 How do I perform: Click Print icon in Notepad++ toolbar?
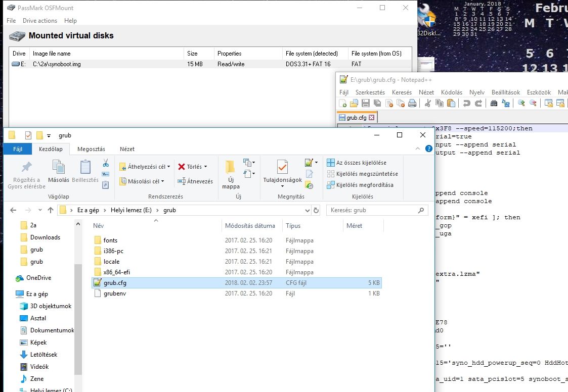tap(412, 103)
